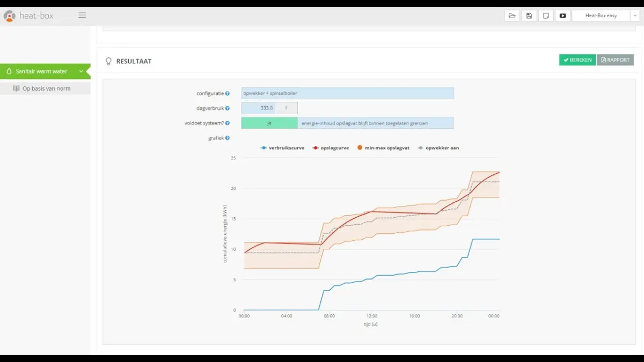644x362 pixels.
Task: Collapse the Sanitair warm water section
Action: (x=81, y=71)
